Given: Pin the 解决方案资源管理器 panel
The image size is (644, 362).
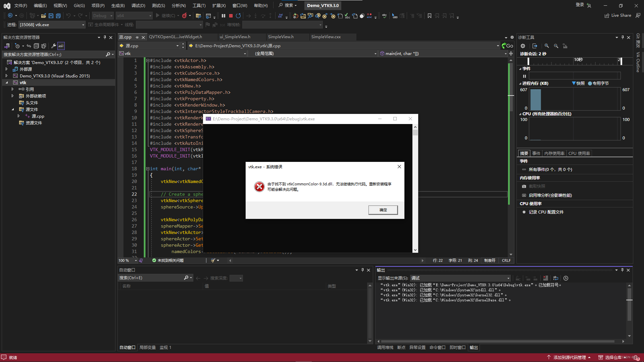Looking at the screenshot, I should [x=105, y=37].
